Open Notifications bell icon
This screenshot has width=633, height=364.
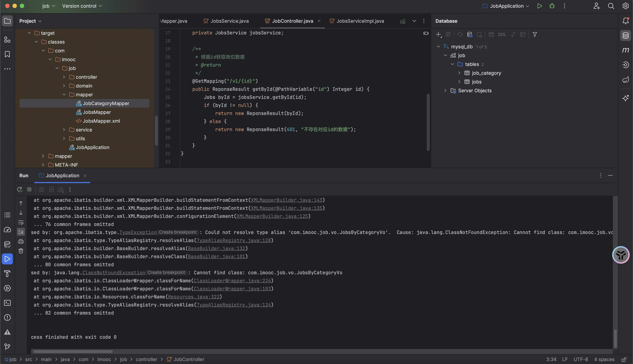click(x=625, y=21)
